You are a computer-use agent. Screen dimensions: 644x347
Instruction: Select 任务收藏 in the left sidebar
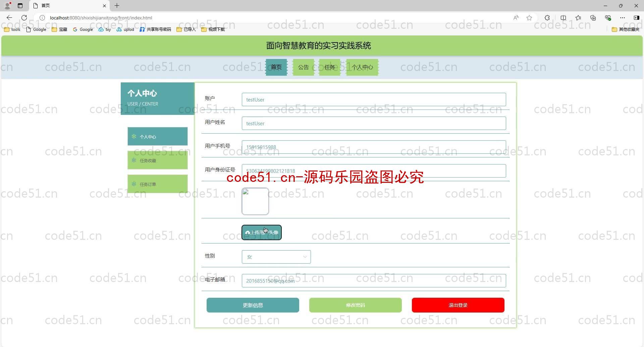point(158,160)
